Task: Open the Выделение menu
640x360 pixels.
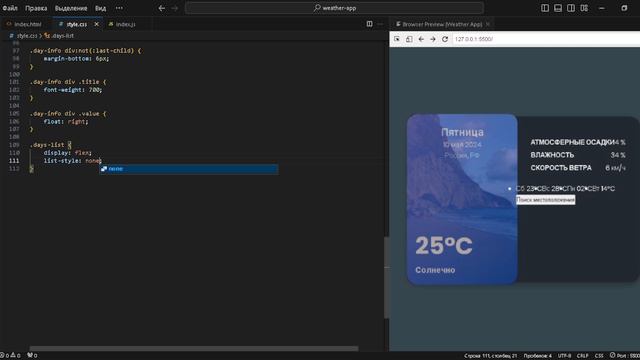Action: 71,8
